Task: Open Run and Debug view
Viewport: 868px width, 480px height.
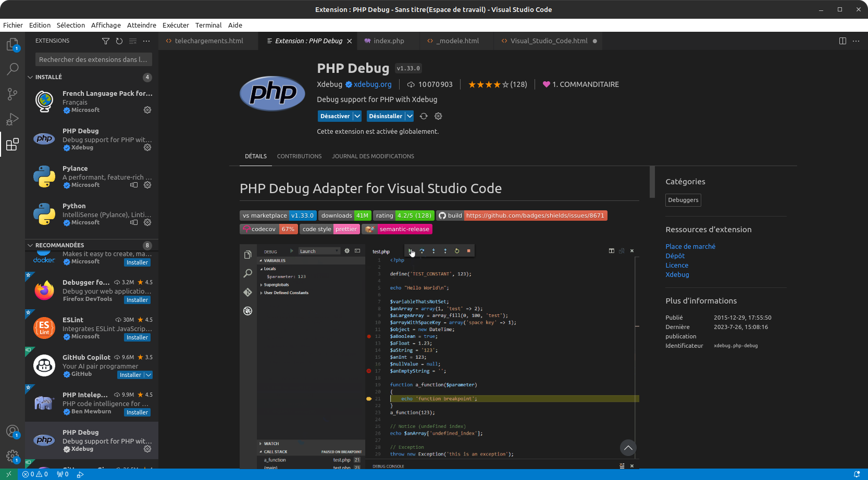Action: 13,119
